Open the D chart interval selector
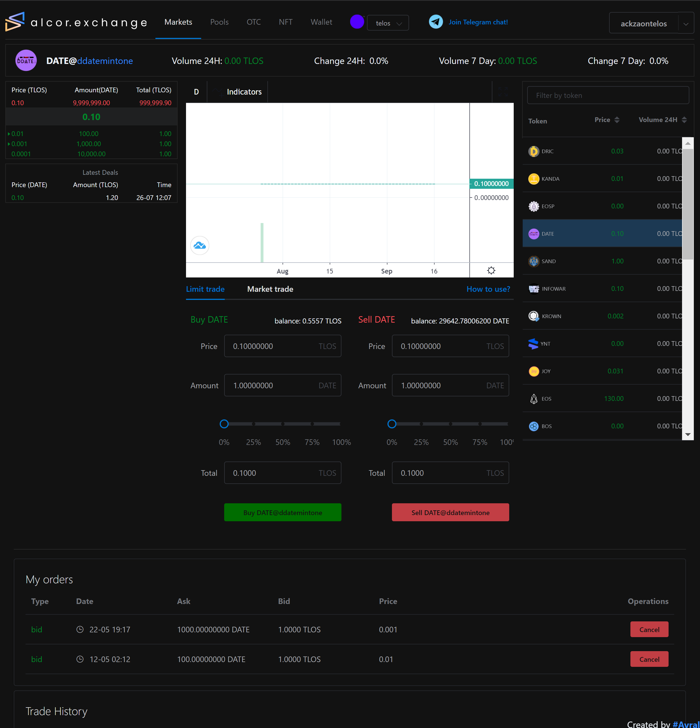 (196, 92)
